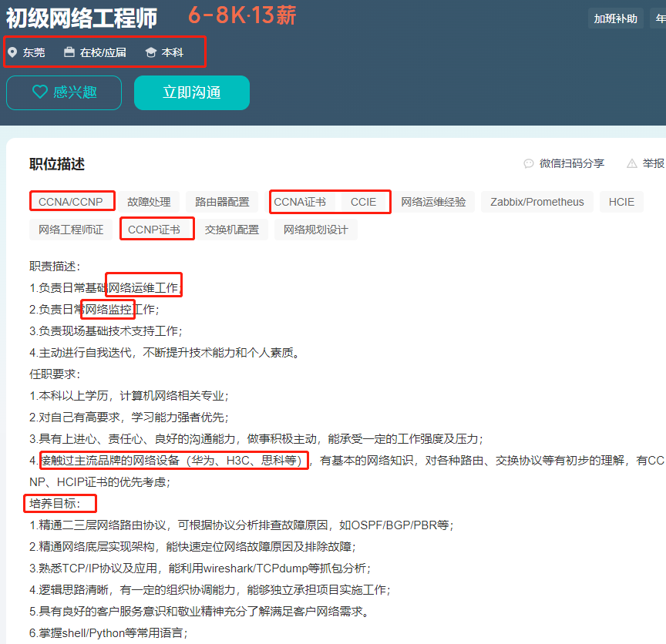Click the 职位描述 heading
This screenshot has width=666, height=644.
coord(57,164)
